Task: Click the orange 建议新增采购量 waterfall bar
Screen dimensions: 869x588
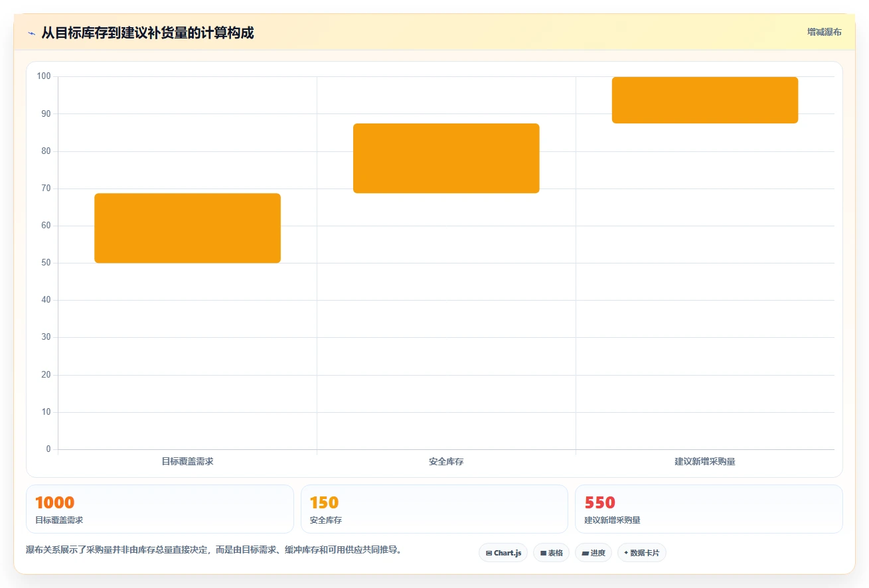Action: [705, 100]
